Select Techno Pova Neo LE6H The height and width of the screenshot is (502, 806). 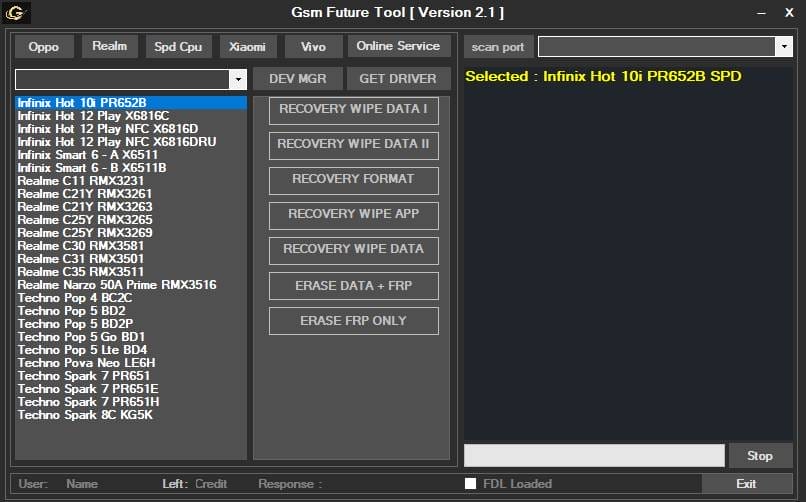pos(131,363)
